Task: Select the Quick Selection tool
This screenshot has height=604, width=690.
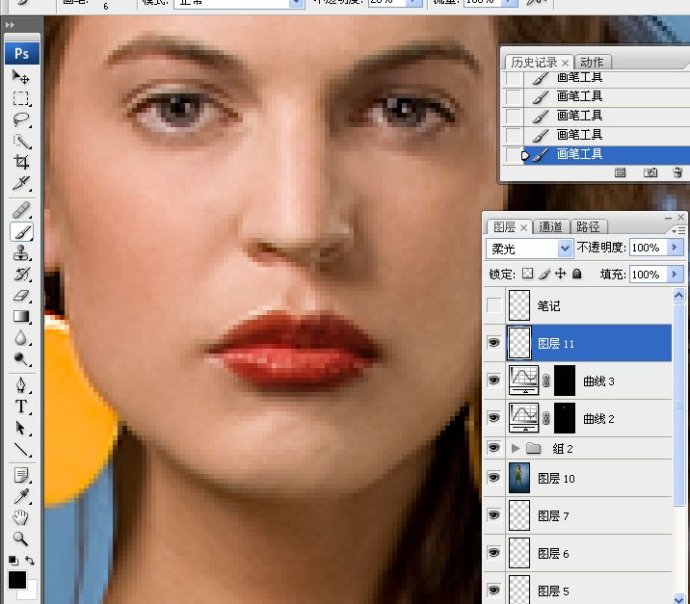Action: pos(21,141)
